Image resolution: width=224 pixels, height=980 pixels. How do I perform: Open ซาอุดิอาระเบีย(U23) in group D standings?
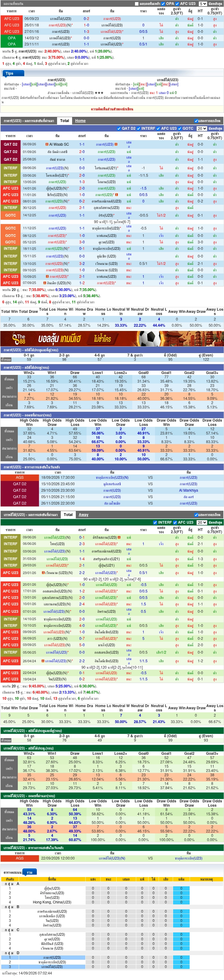[52, 962]
